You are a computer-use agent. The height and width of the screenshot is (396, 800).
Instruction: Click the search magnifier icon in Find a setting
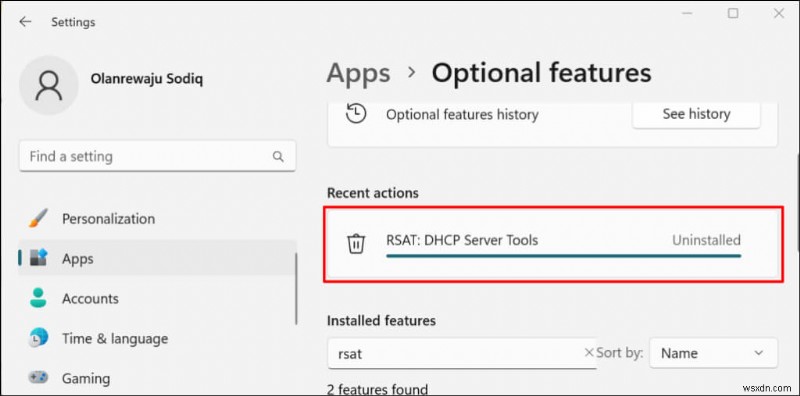(278, 157)
